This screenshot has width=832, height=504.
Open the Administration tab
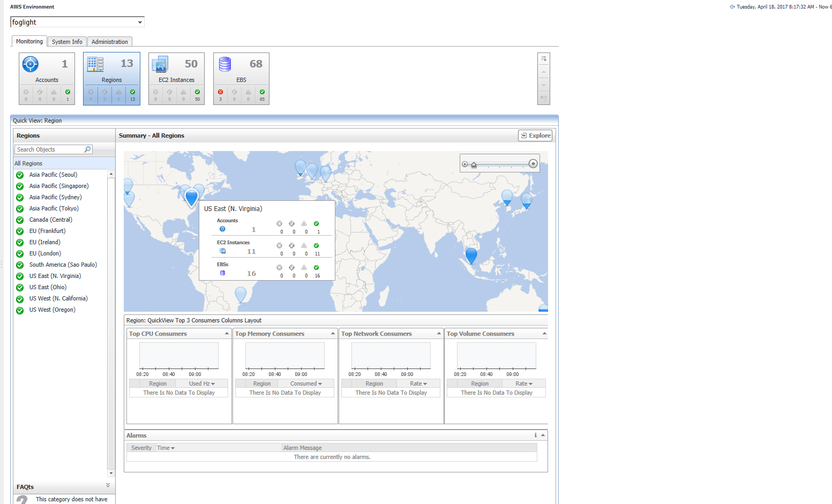[x=109, y=42]
